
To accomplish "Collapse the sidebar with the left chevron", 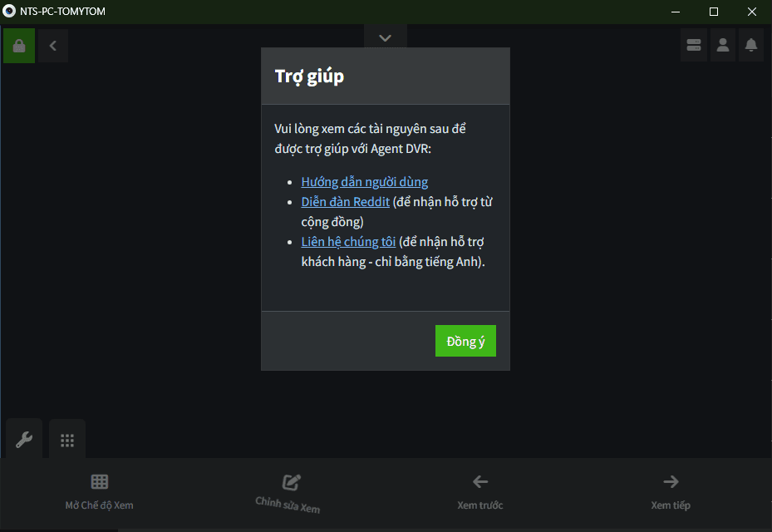I will (x=53, y=46).
